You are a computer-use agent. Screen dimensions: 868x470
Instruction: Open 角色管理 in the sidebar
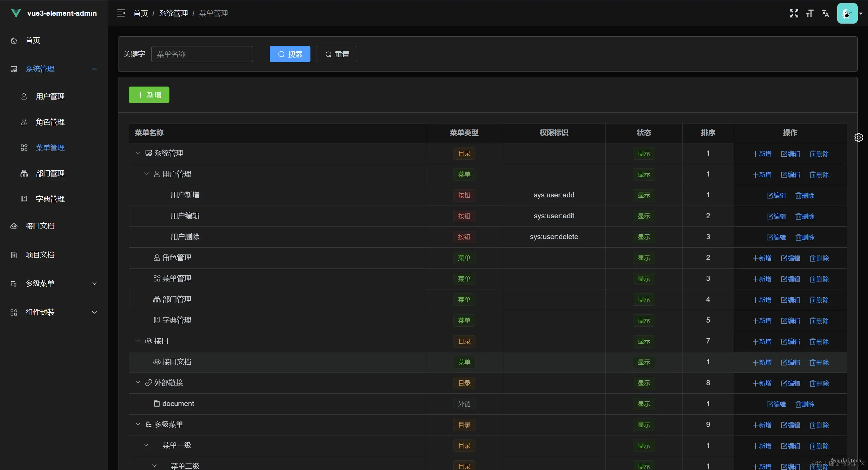50,122
